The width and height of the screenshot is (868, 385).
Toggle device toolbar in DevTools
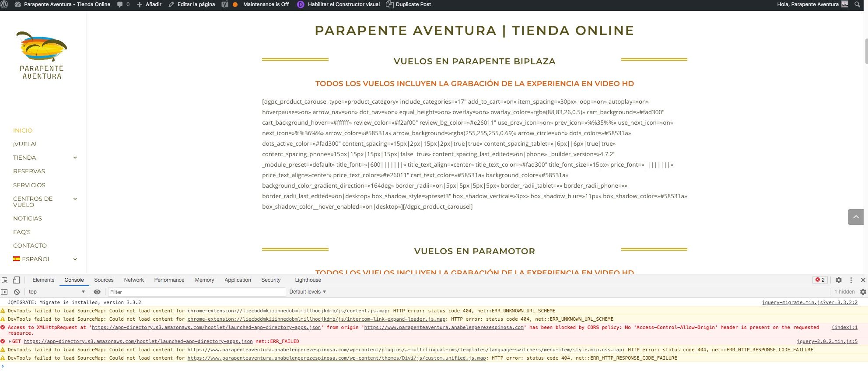[16, 280]
